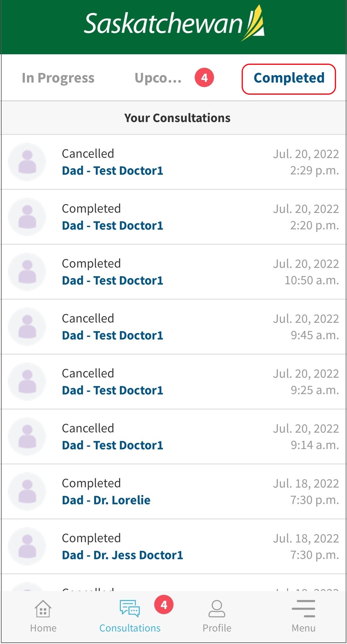Image resolution: width=347 pixels, height=644 pixels.
Task: Tap the Home icon in bottom bar
Action: click(x=43, y=609)
